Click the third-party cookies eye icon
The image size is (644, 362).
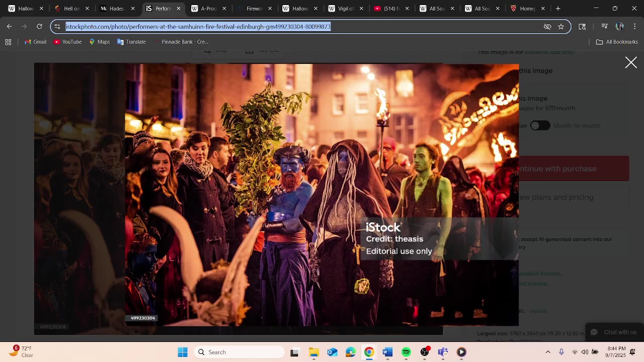547,27
